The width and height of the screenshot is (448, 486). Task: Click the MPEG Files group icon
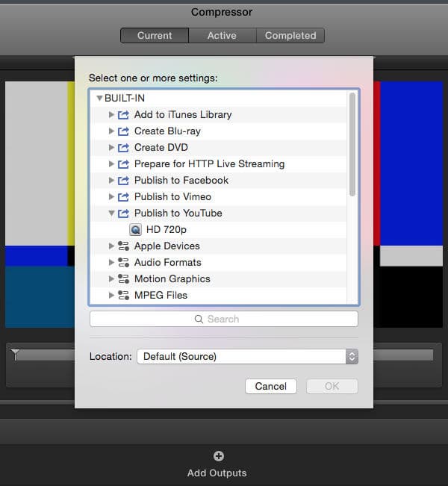point(123,296)
